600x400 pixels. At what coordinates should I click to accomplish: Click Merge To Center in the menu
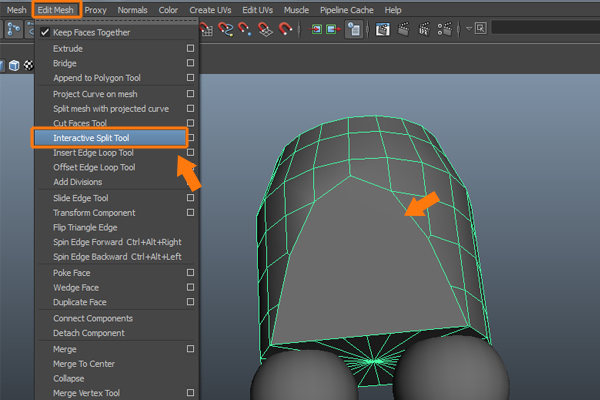tap(86, 363)
